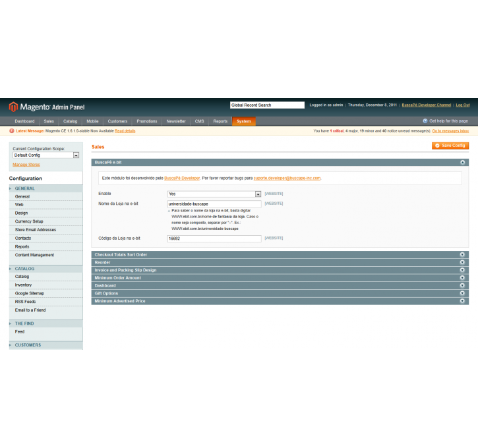
Task: Collapse the CATALOG sidebar group header
Action: [x=45, y=269]
